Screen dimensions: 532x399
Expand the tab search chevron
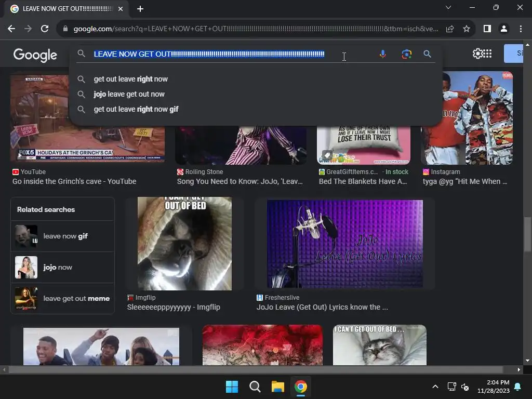(448, 7)
